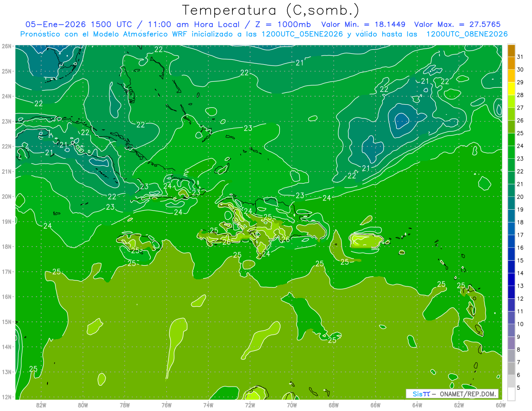Click the '62W' longitude axis label
Screen dimensions: 532x411
[x=459, y=405]
